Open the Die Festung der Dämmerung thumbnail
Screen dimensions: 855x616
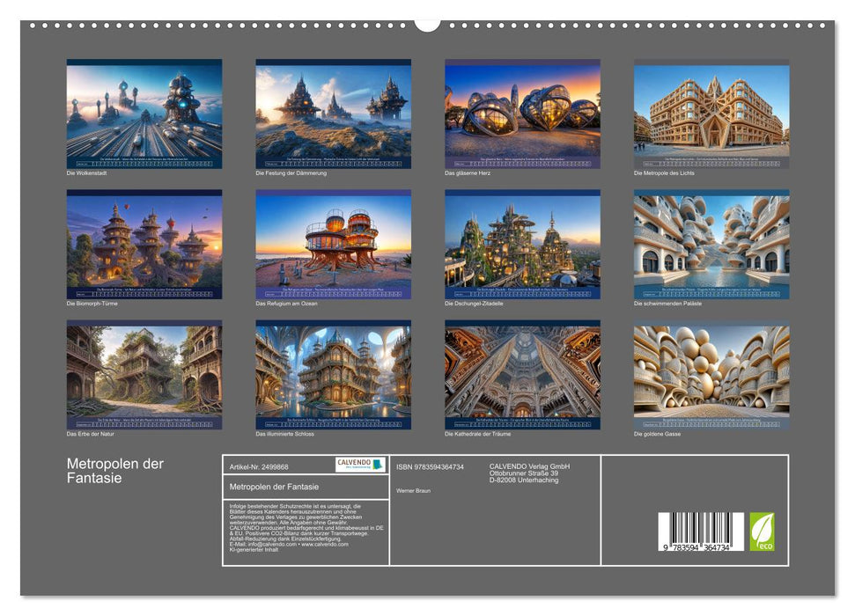pos(333,114)
